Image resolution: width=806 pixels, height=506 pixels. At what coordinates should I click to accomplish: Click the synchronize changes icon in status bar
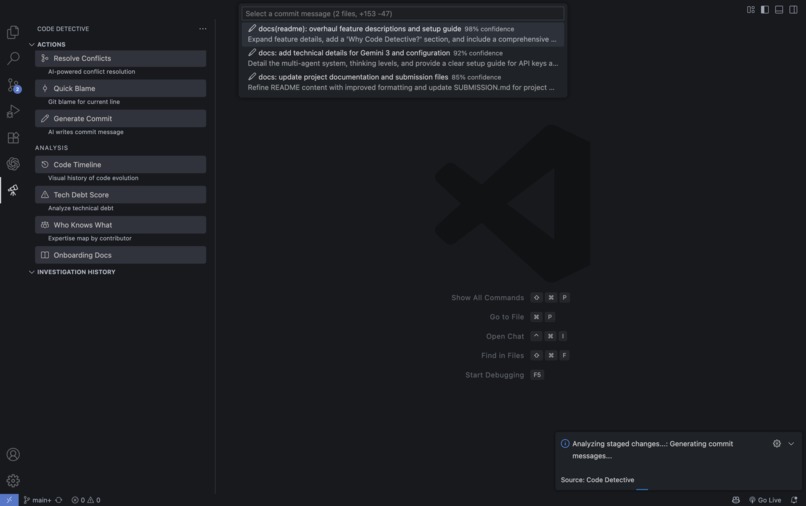click(x=59, y=500)
